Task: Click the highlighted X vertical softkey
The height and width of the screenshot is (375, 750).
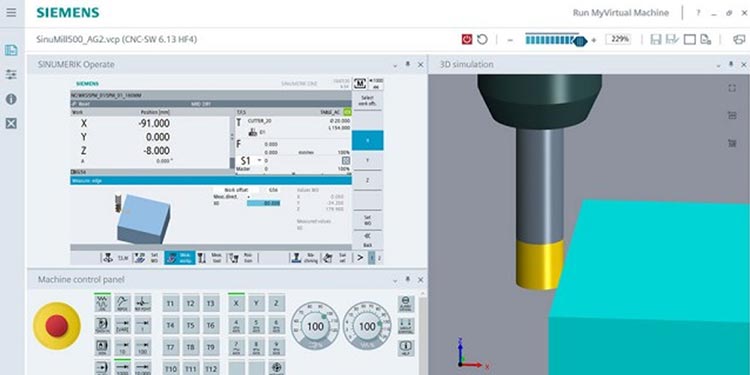Action: (x=367, y=141)
